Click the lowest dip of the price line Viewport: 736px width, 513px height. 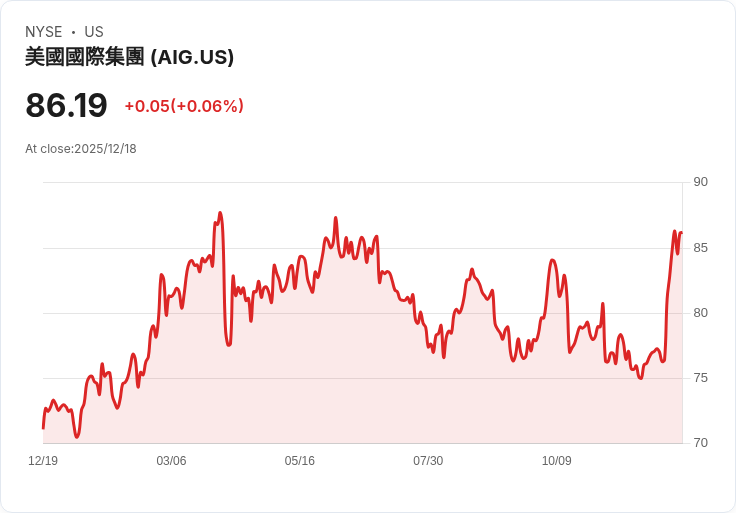(76, 437)
